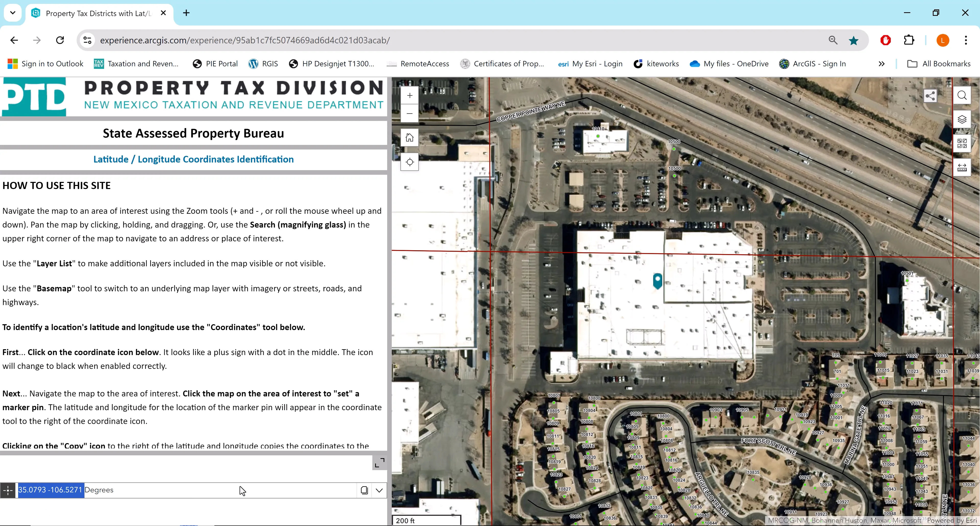Expand the hidden bookmarks overflow chevron
Screen dimensions: 980x526
click(x=882, y=64)
